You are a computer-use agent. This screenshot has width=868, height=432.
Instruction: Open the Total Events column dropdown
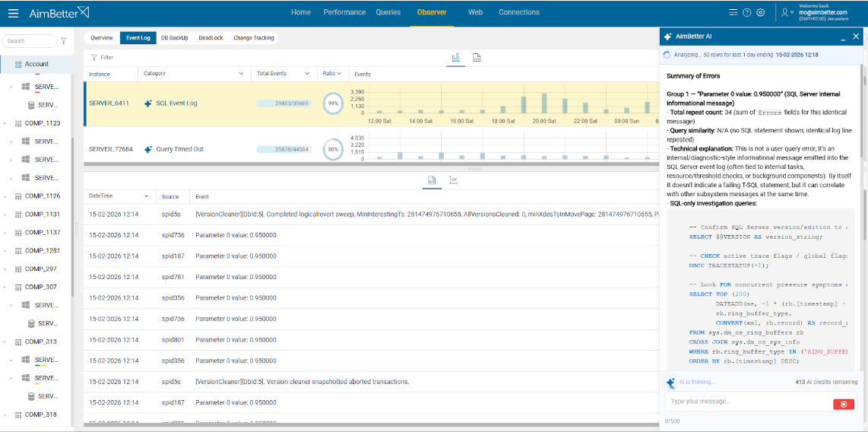pyautogui.click(x=308, y=74)
